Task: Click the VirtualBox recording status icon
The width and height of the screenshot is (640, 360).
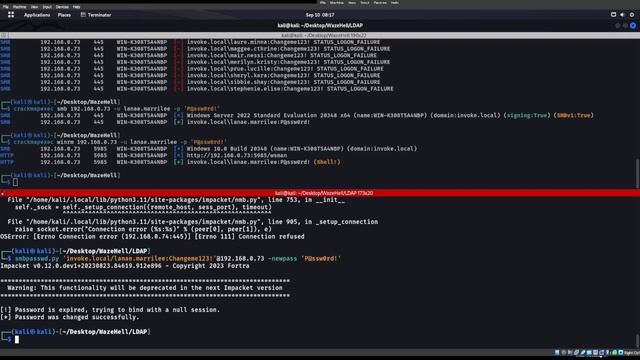Action: 602,352
